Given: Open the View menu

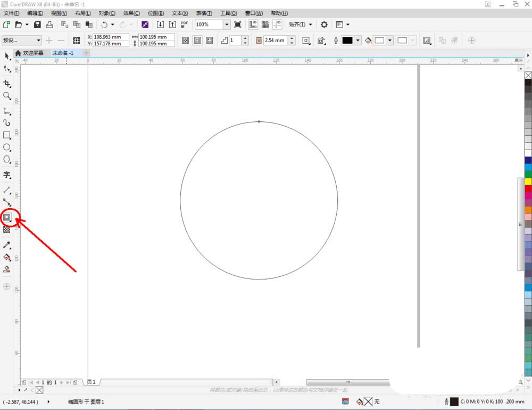Looking at the screenshot, I should tap(59, 13).
